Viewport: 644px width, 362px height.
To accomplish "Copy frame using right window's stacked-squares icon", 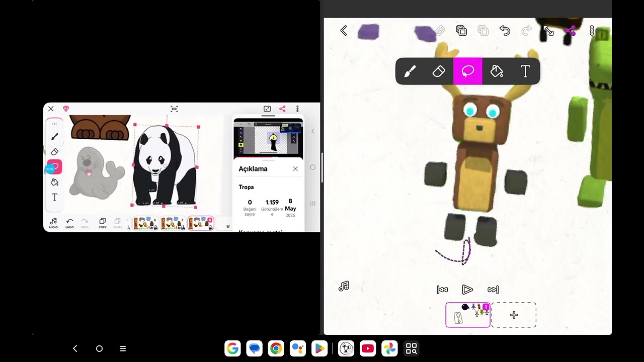I will click(461, 31).
